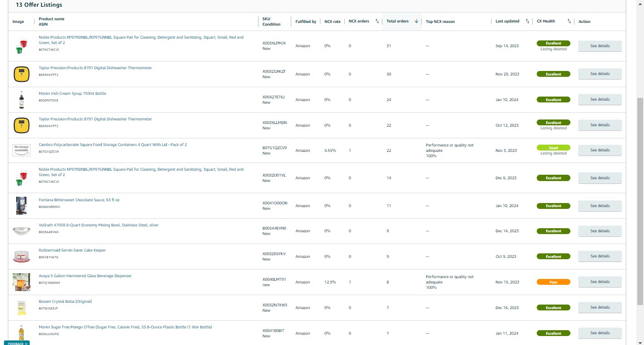
Task: See details for Taylor thermometer SKU X003ZGRKZF
Action: coord(600,74)
